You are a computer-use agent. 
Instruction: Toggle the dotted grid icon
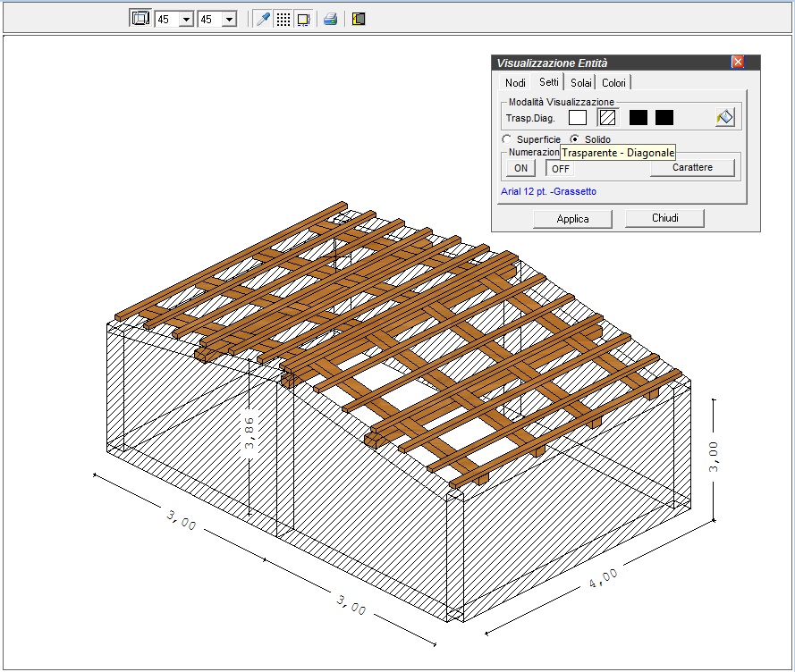[283, 20]
